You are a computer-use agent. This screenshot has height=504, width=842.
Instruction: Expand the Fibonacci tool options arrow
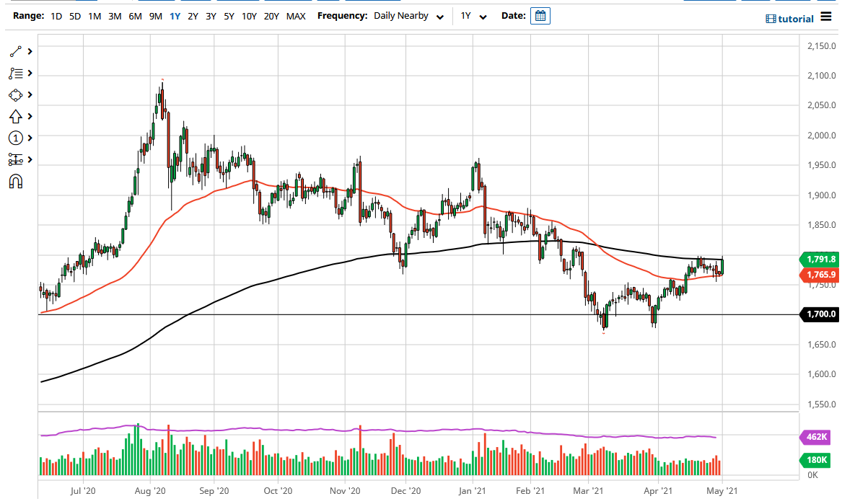pyautogui.click(x=30, y=73)
